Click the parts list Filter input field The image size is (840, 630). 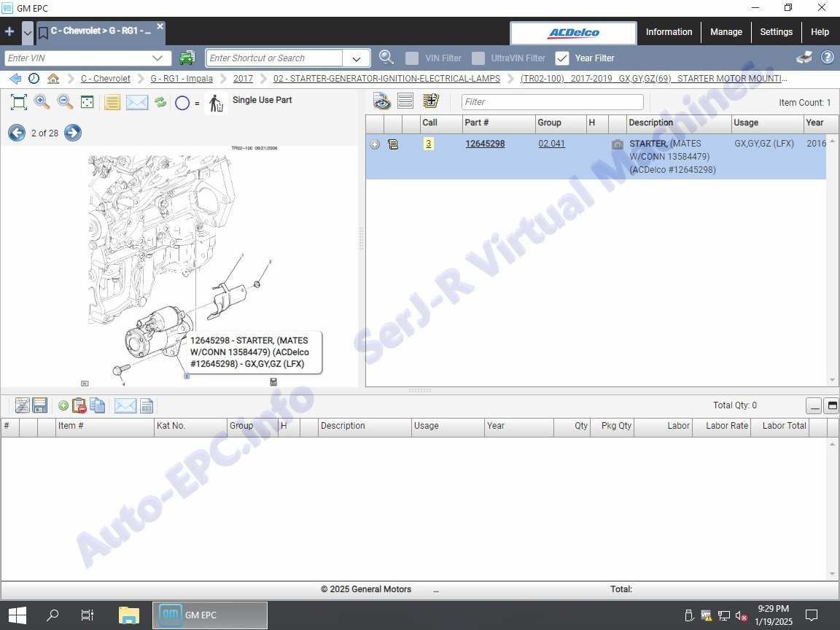coord(553,102)
